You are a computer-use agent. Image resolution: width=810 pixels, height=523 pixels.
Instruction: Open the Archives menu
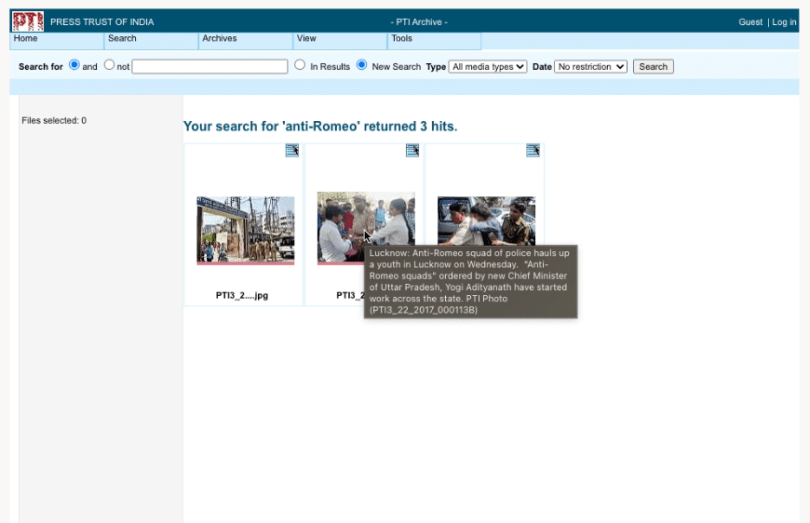pos(219,39)
